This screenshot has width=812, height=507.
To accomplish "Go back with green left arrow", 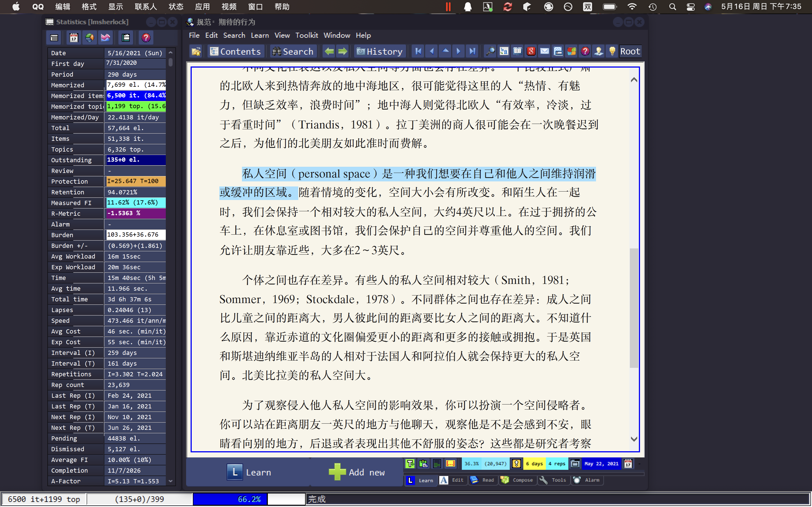I will [x=329, y=51].
